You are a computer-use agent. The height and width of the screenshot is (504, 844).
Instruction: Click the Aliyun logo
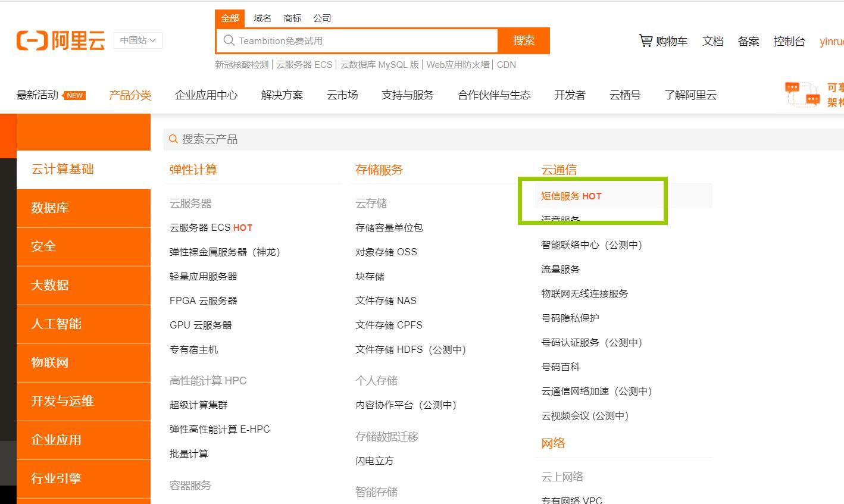(61, 40)
